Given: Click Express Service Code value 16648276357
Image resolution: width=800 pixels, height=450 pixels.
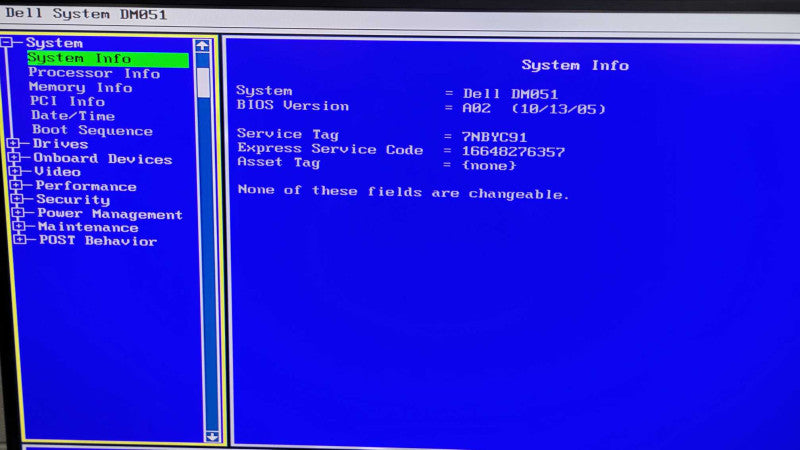Looking at the screenshot, I should pos(513,152).
